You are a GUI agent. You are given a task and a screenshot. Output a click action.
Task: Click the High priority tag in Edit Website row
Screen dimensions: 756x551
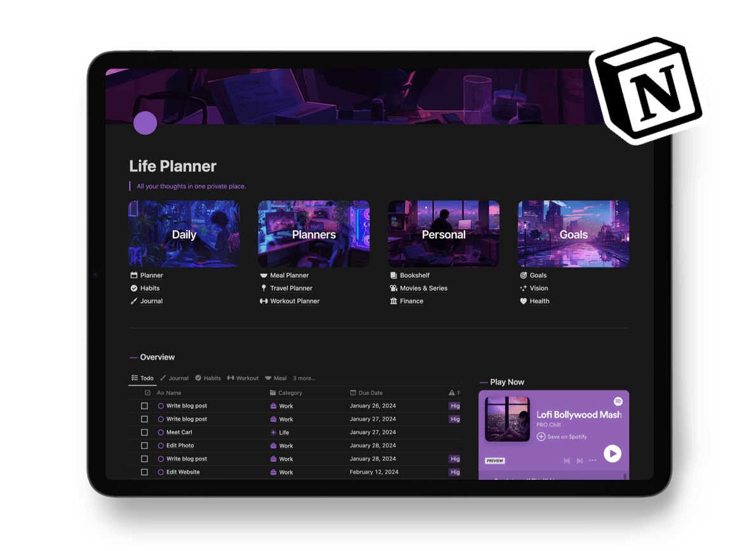pyautogui.click(x=455, y=472)
